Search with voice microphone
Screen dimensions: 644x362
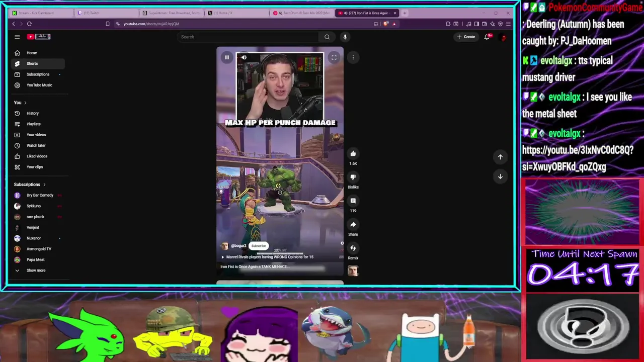[345, 37]
